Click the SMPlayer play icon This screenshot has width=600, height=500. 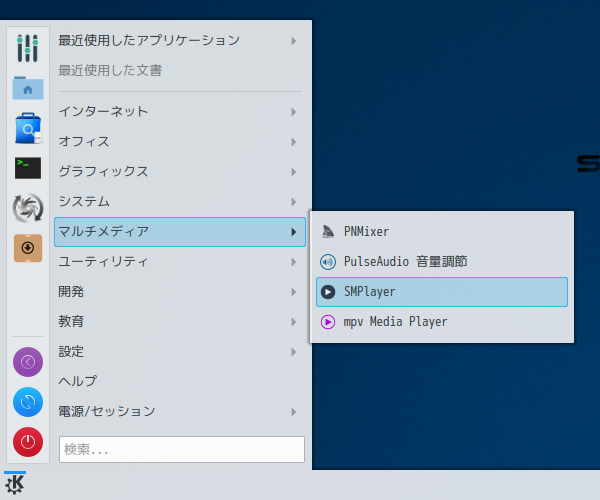pos(328,292)
